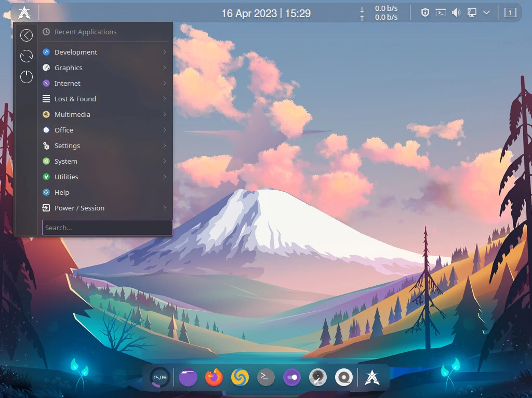Click the back arrow in launcher sidebar
This screenshot has height=398, width=532.
[26, 35]
